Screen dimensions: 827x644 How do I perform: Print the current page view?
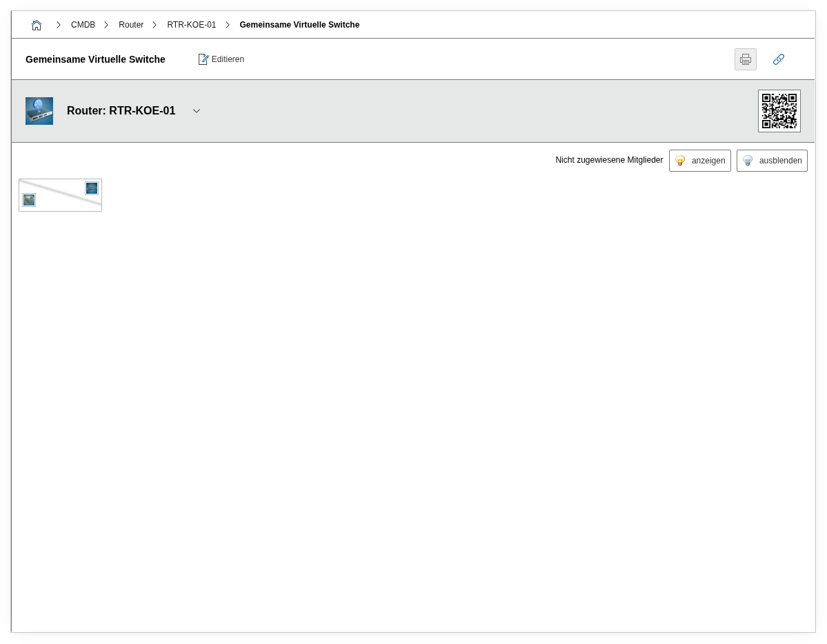pos(745,59)
